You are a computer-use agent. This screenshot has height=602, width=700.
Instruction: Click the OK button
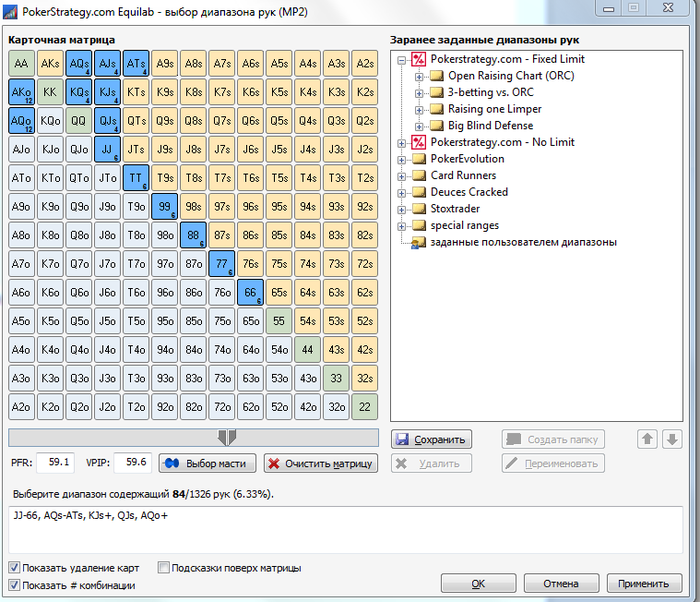click(478, 583)
